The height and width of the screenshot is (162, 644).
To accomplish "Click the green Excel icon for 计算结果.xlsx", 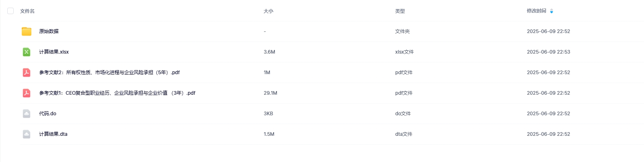I will [x=27, y=52].
